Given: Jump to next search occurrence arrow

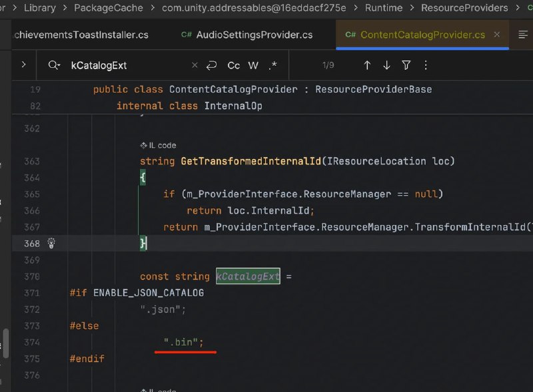Looking at the screenshot, I should [x=386, y=65].
